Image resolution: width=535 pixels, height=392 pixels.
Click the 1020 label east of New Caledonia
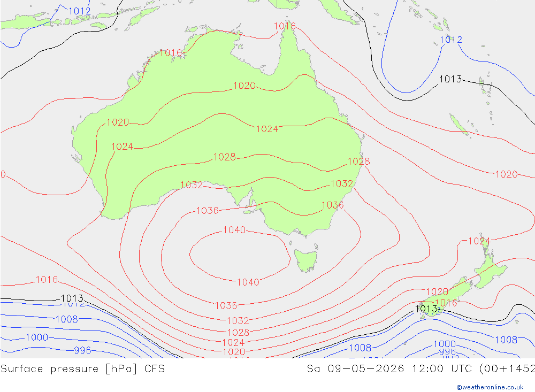506,174
